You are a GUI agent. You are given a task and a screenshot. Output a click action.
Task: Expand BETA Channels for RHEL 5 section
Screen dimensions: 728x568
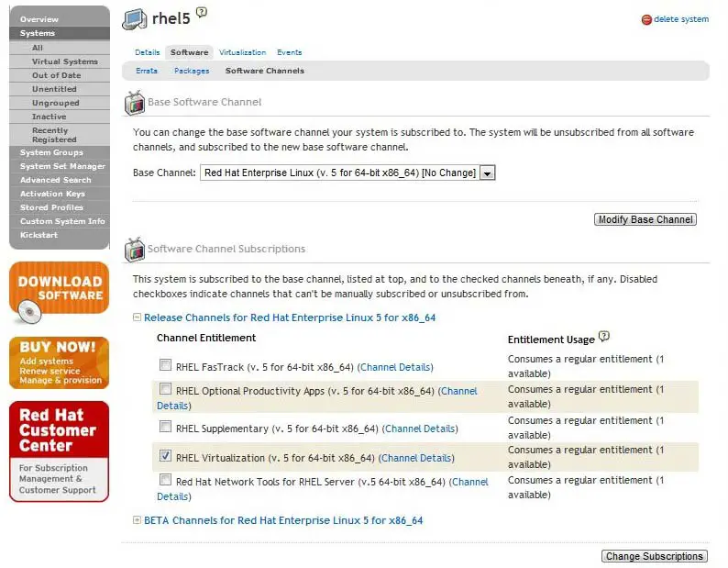pos(137,520)
